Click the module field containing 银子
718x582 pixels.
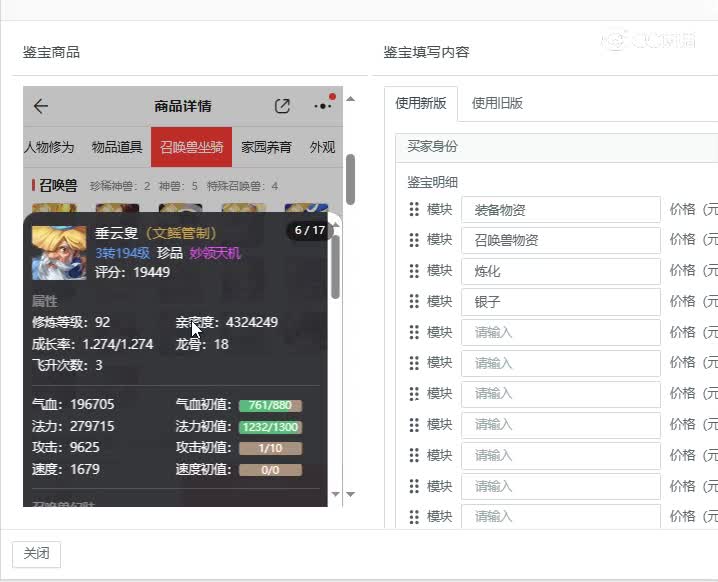561,302
